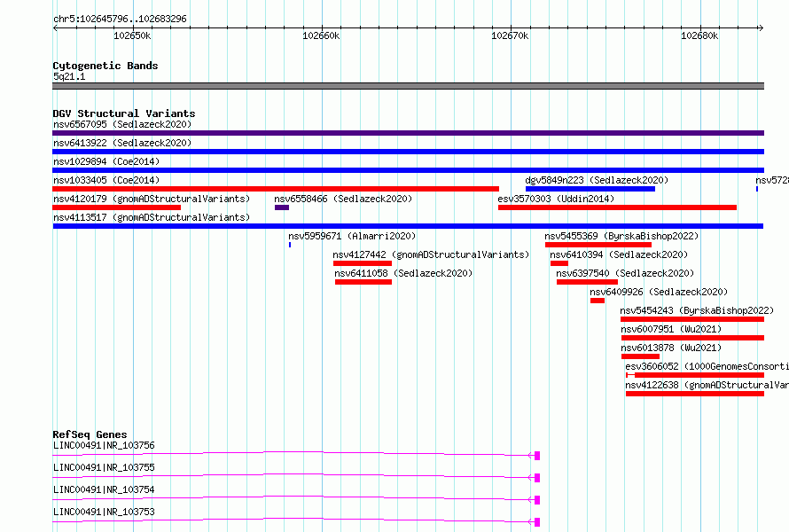789x532 pixels.
Task: Click the LINC00491|NR_103755 gene label
Action: [104, 467]
